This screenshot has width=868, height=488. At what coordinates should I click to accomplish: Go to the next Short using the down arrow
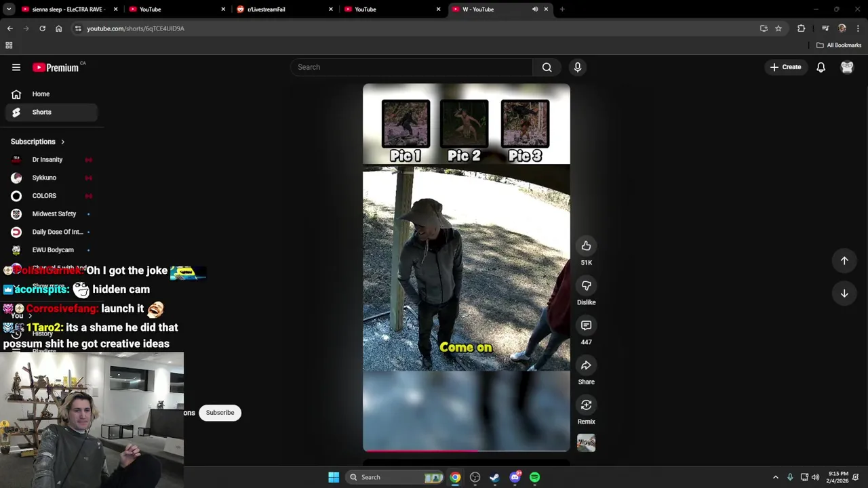coord(844,293)
